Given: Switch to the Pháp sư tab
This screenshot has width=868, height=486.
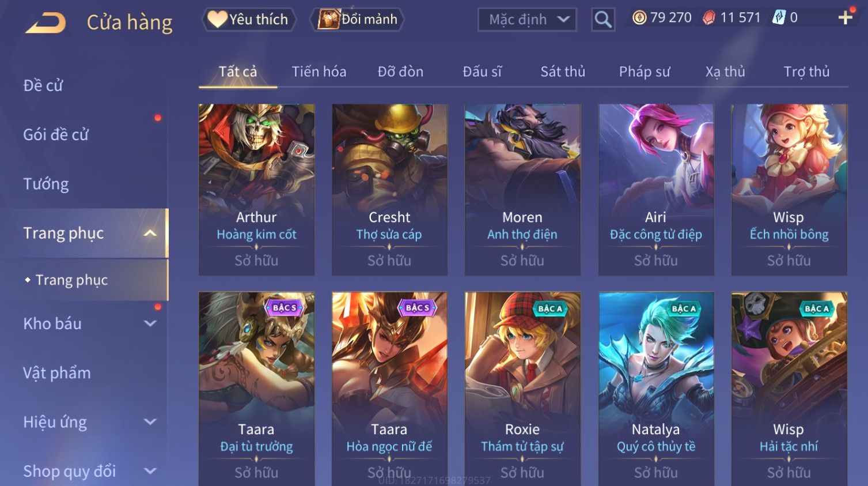Looking at the screenshot, I should click(x=645, y=71).
